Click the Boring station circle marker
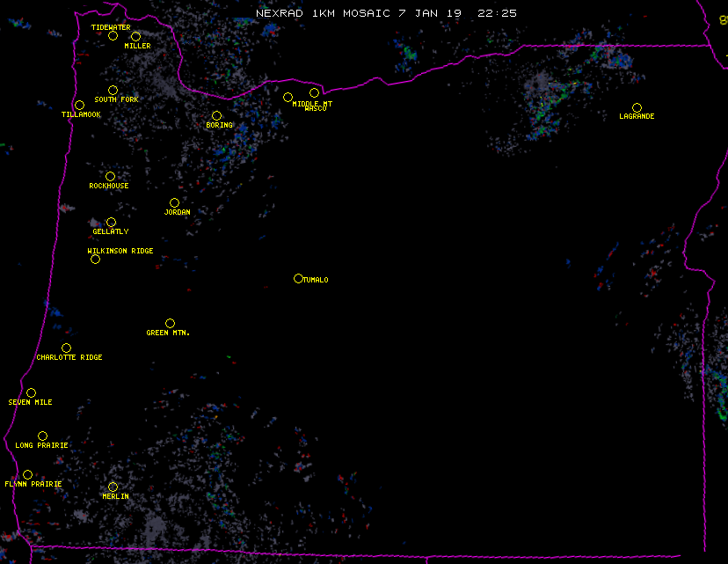 click(216, 116)
